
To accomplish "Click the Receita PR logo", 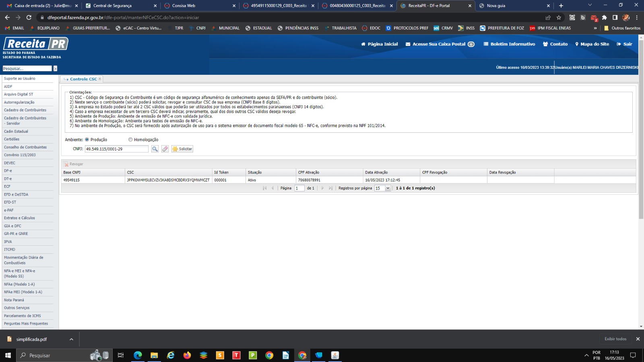I will pyautogui.click(x=36, y=44).
